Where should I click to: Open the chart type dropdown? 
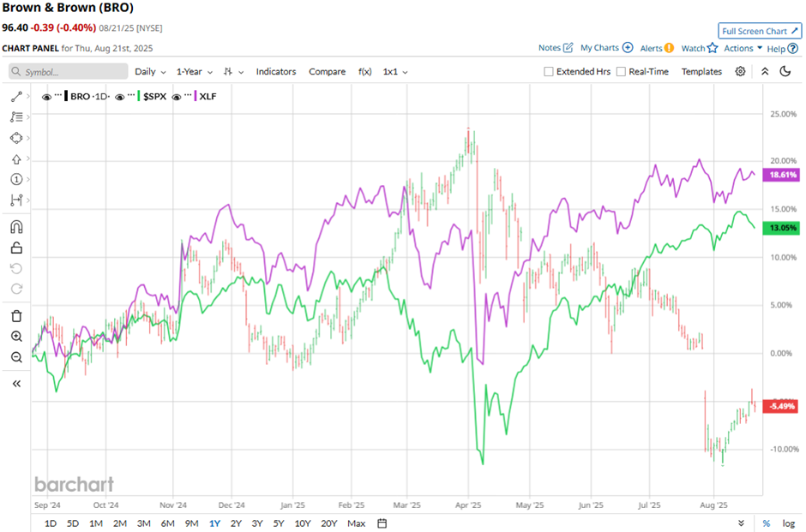coord(233,71)
